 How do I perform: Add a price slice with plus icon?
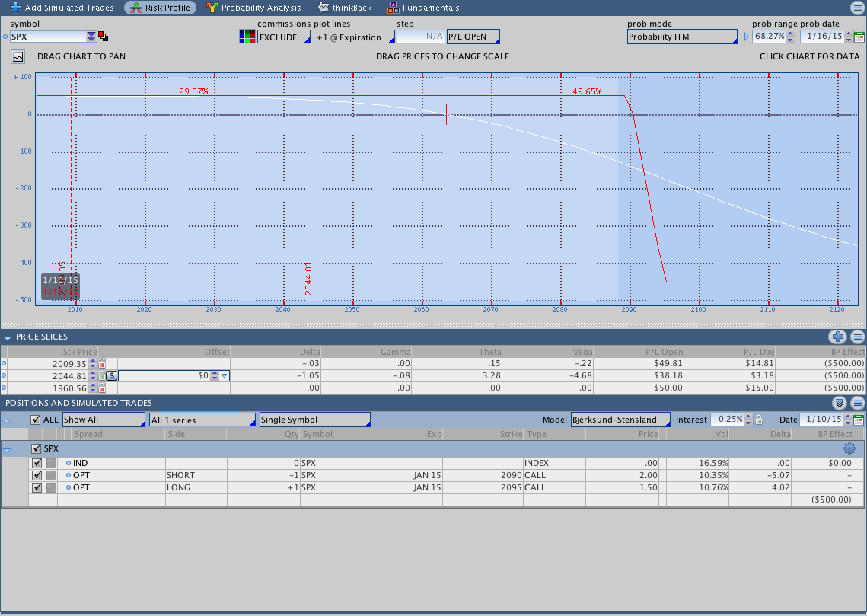[838, 337]
